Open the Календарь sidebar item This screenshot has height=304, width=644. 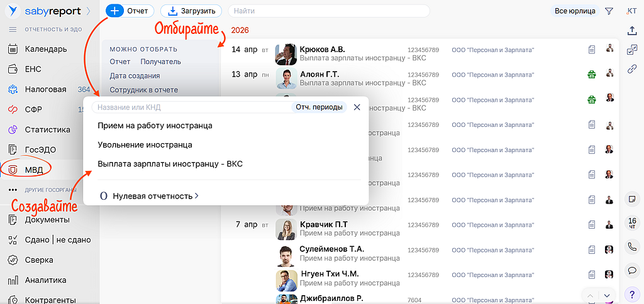click(x=45, y=49)
